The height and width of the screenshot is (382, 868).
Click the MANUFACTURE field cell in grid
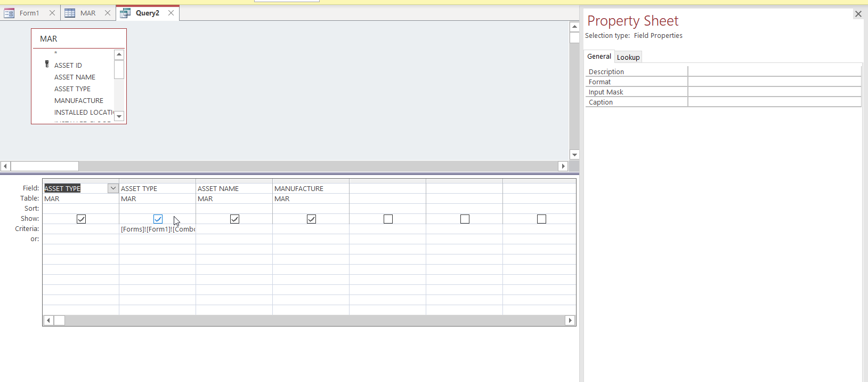pos(311,188)
